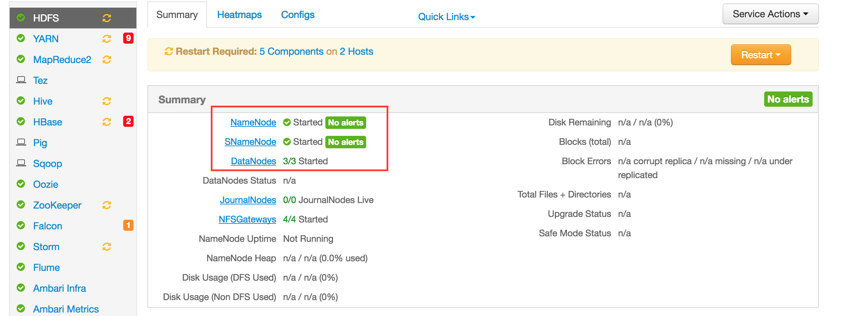868x316 pixels.
Task: Switch to the Configs tab
Action: coord(298,15)
